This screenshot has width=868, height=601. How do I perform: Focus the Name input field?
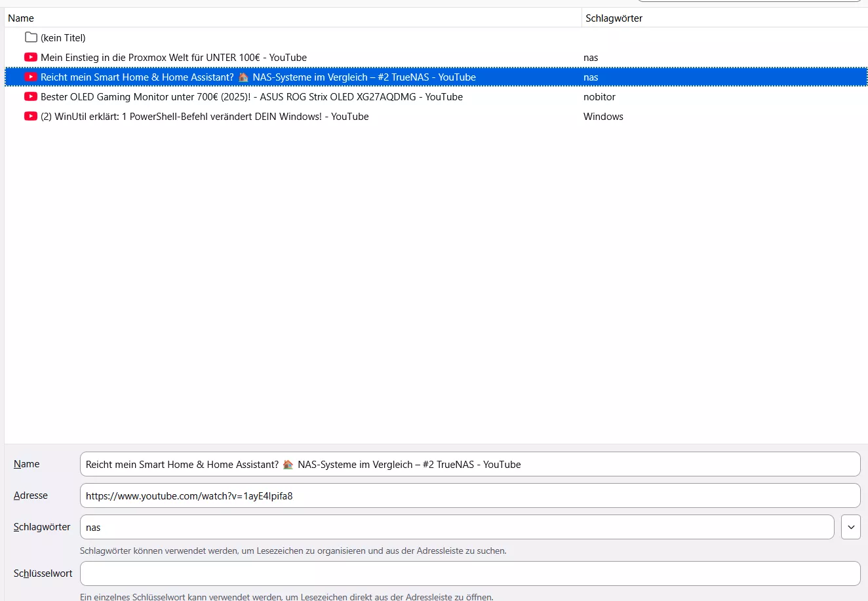470,464
